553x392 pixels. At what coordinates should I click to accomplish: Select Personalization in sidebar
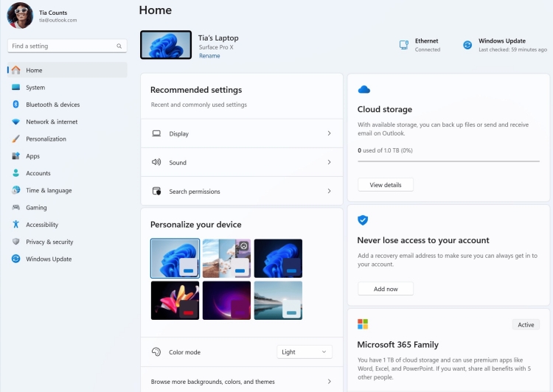click(x=67, y=139)
